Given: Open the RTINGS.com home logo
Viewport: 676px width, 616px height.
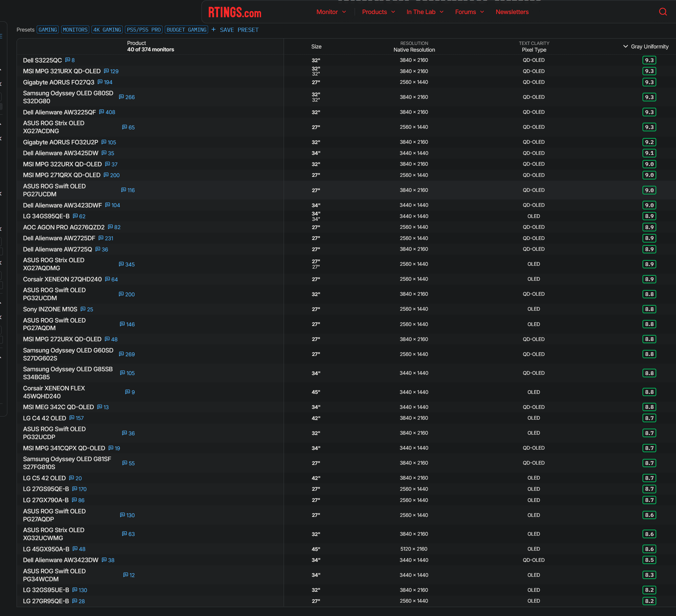Looking at the screenshot, I should pos(234,12).
